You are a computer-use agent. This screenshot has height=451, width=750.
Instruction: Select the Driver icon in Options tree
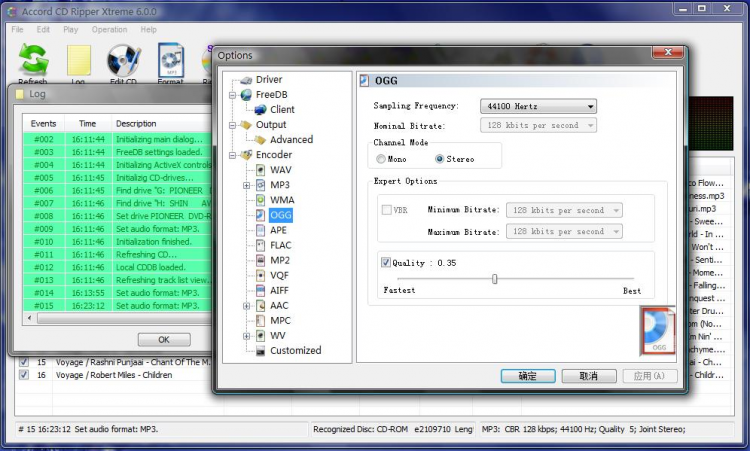246,80
